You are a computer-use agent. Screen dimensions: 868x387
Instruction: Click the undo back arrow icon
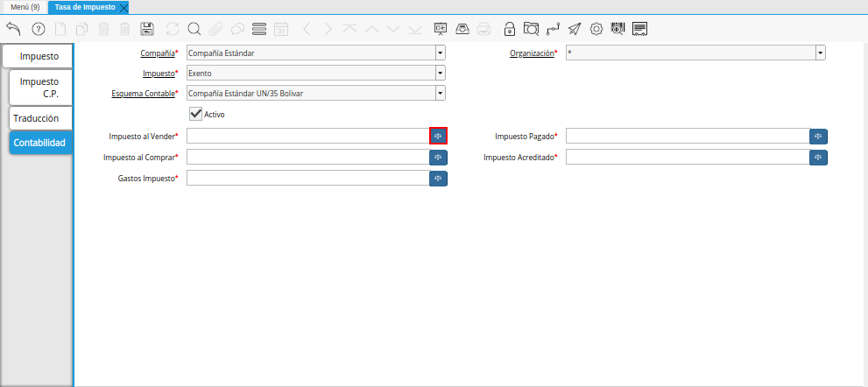(13, 29)
